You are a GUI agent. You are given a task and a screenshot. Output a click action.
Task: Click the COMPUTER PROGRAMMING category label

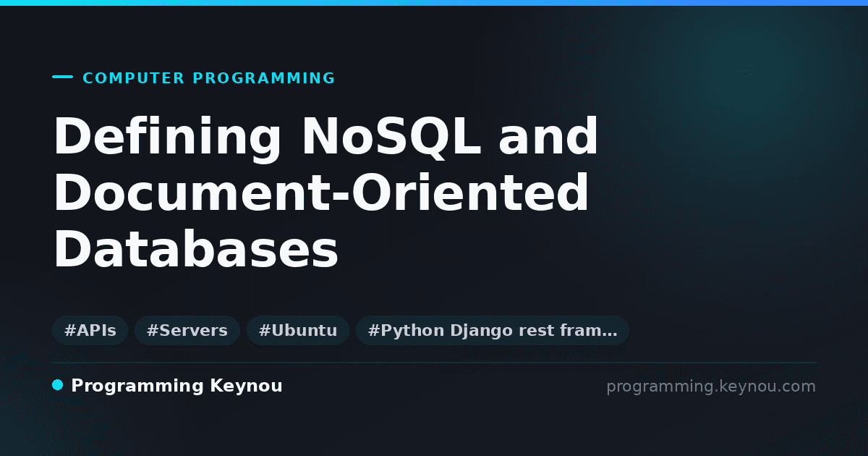(x=209, y=78)
